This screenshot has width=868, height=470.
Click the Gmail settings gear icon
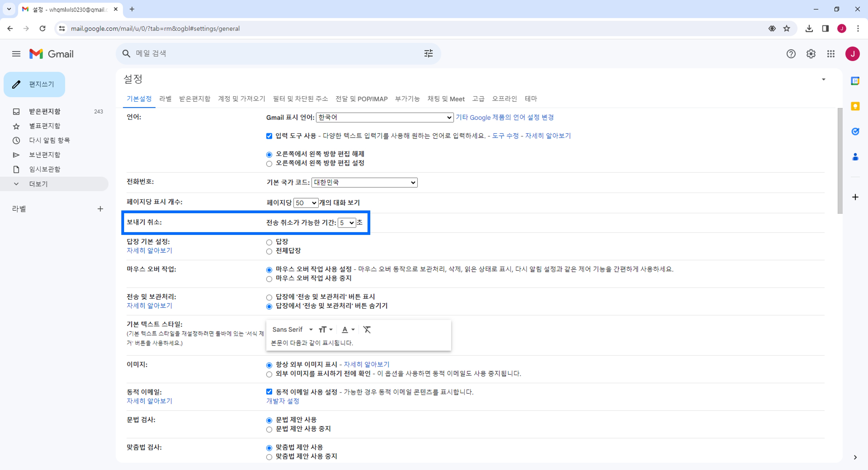point(811,54)
